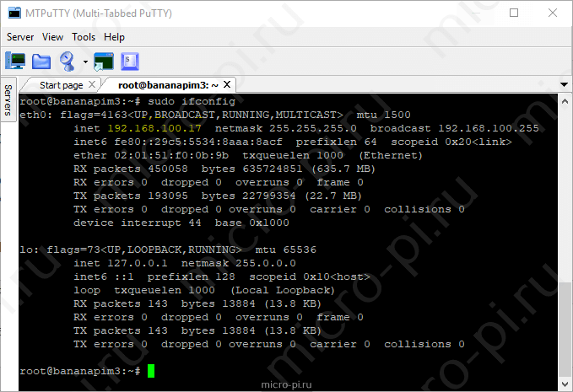Click the terminal vertical scrollbar thumb
Viewport: 573px width, 392px height.
click(565, 330)
